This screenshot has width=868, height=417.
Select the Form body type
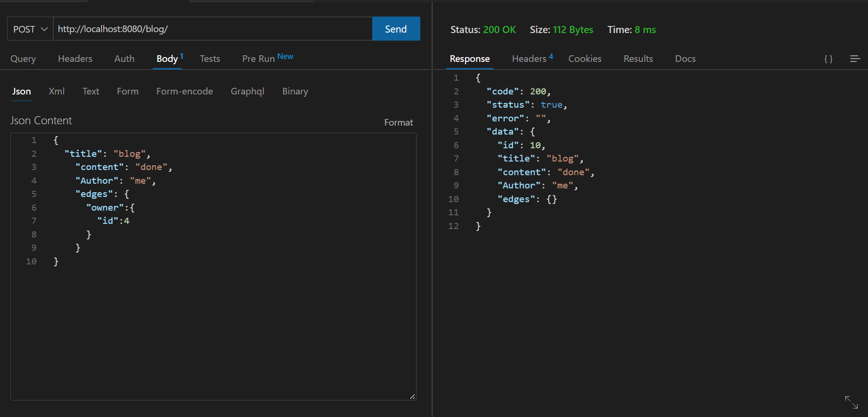click(x=128, y=91)
